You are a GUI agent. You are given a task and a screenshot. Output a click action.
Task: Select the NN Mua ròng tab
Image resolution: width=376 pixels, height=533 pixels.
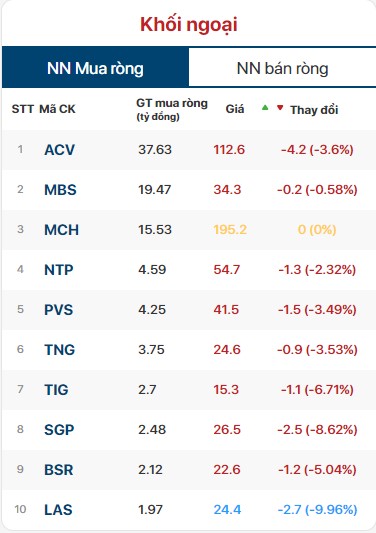coord(95,68)
